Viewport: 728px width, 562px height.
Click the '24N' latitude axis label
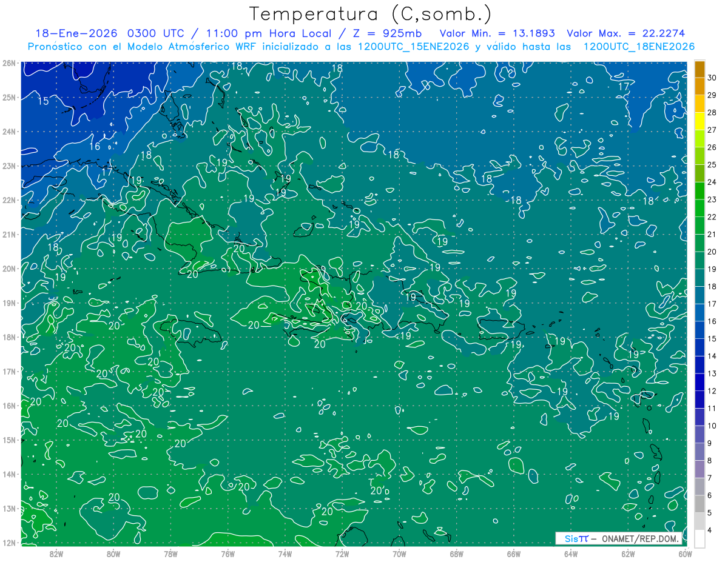pyautogui.click(x=9, y=132)
